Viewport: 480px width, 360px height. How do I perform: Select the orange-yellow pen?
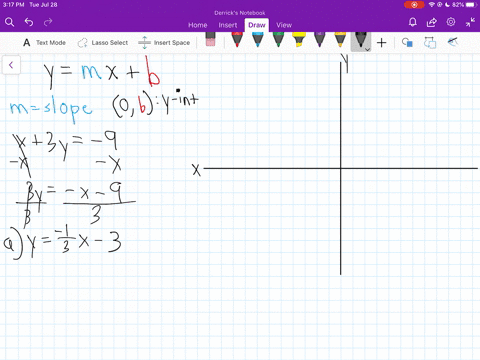tap(340, 39)
